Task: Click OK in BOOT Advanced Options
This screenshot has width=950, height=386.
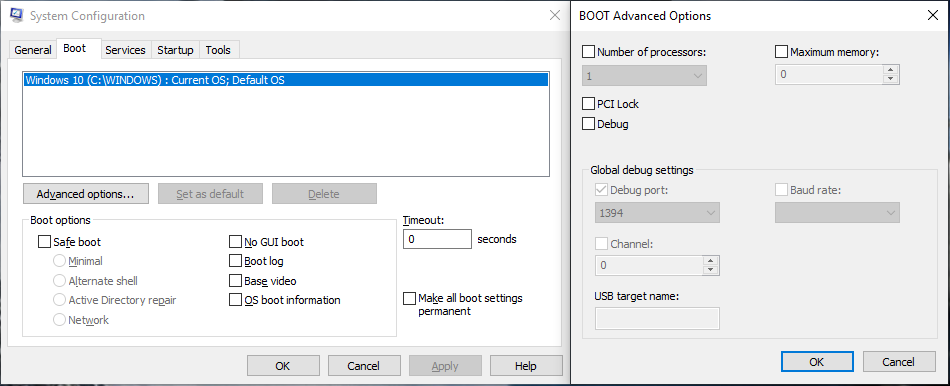Action: tap(817, 362)
